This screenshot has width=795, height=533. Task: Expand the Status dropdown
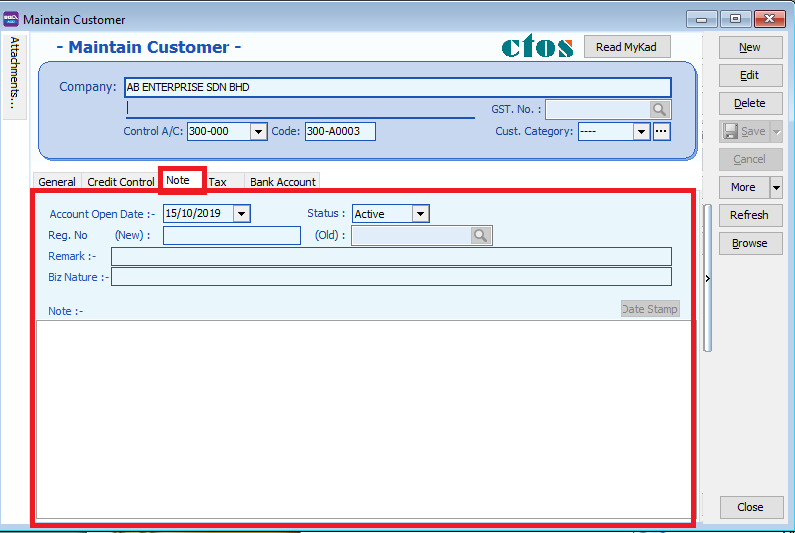[421, 214]
